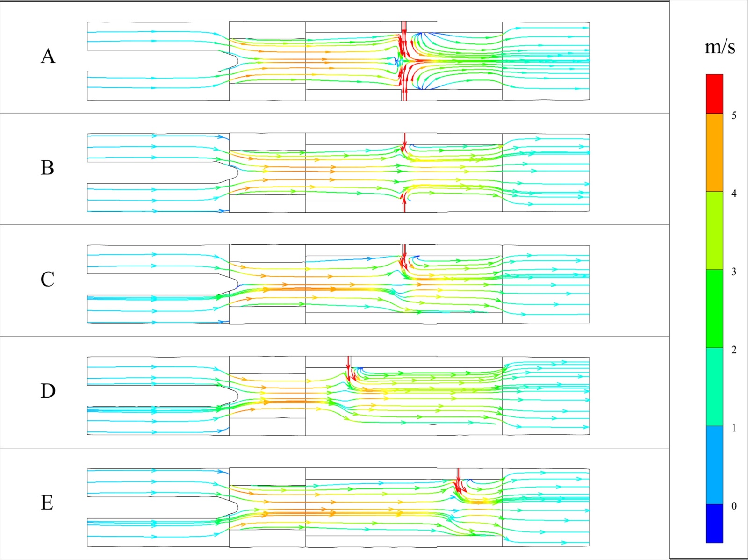Click the panel label A
This screenshot has height=560, width=748.
click(x=48, y=56)
